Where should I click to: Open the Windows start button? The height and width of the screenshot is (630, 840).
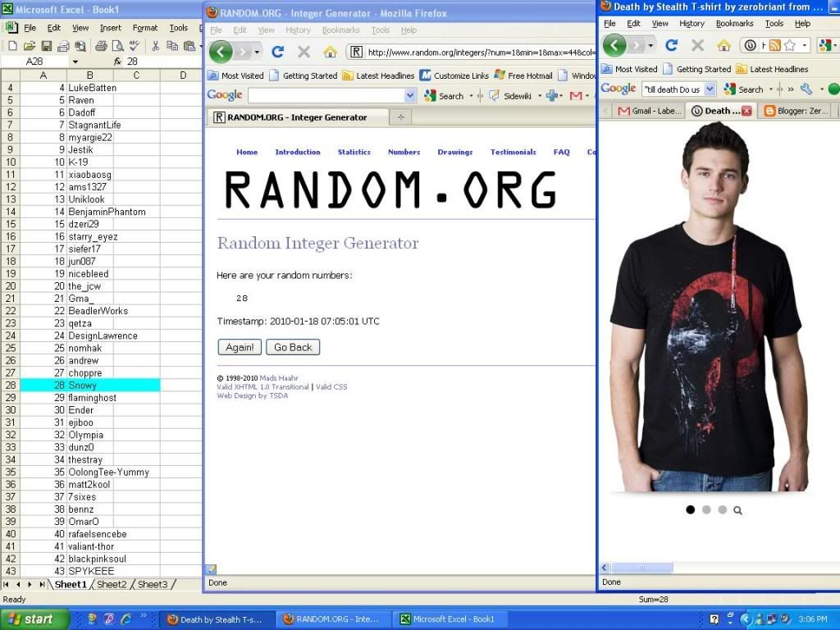(34, 619)
